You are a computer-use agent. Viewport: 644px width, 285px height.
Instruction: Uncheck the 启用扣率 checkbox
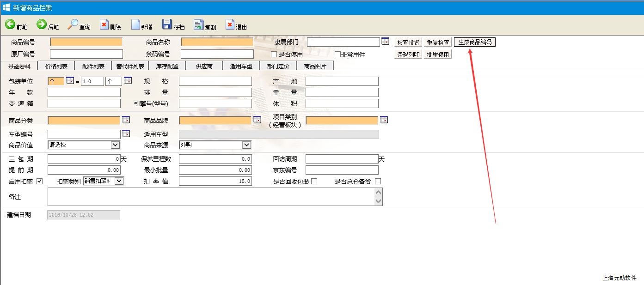point(39,181)
